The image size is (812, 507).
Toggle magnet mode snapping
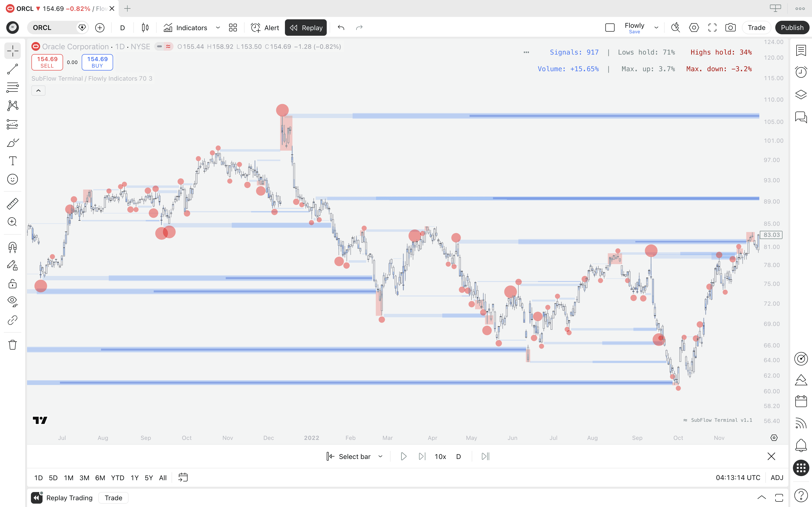12,247
